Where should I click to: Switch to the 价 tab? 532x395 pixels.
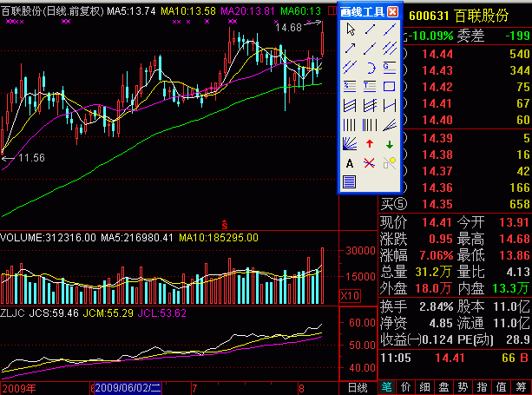(406, 387)
